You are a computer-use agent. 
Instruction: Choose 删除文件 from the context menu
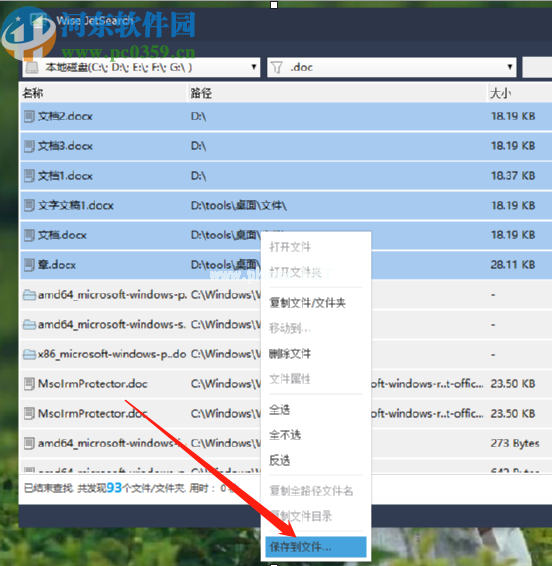point(290,353)
